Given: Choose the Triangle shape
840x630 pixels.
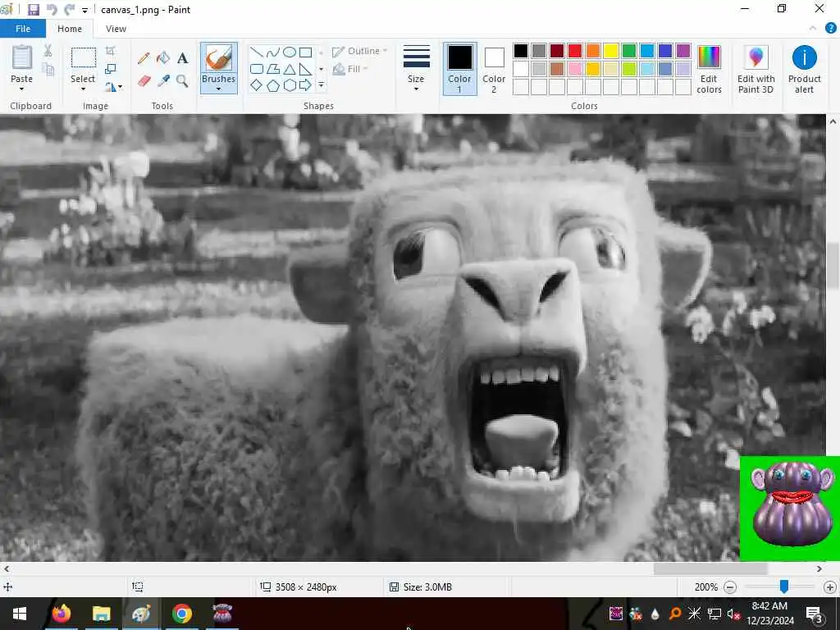Looking at the screenshot, I should pos(290,69).
